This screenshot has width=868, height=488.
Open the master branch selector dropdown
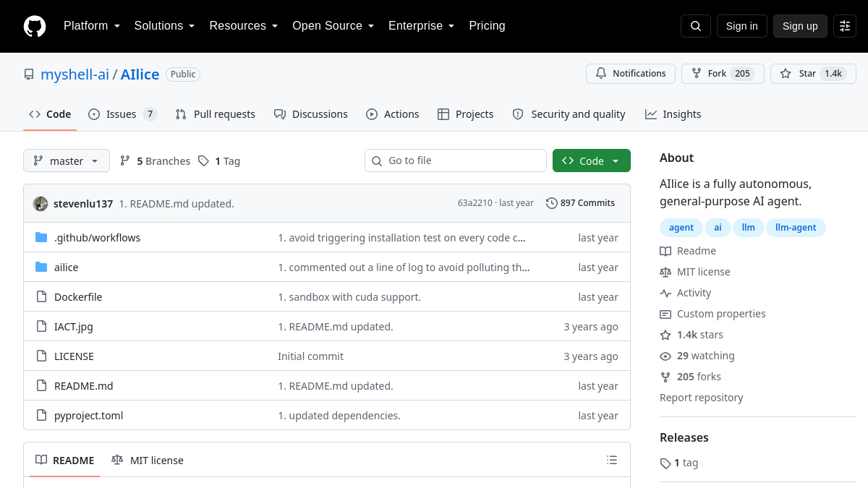click(x=67, y=160)
